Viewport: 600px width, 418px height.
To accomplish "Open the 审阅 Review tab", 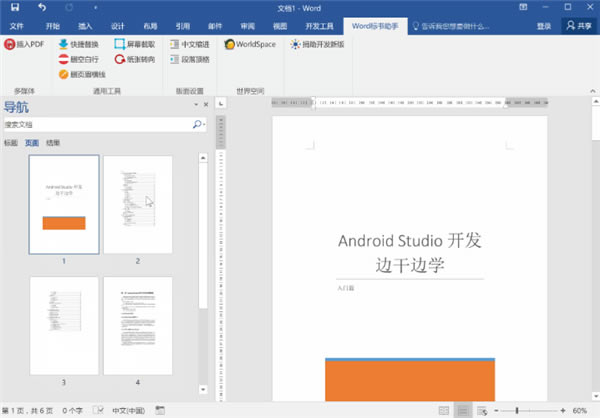I will tap(248, 26).
